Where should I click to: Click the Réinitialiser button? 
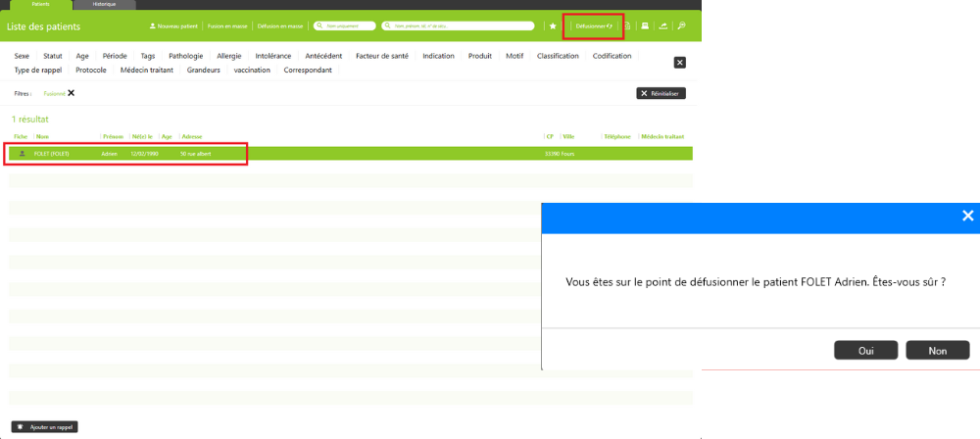point(661,93)
